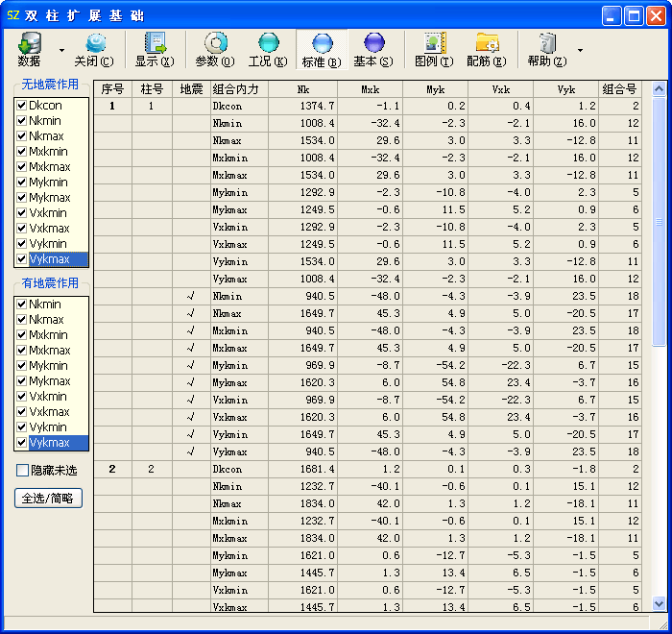This screenshot has height=634, width=672.
Task: Switch to 基本 (Basic) combination icon
Action: coord(373,43)
